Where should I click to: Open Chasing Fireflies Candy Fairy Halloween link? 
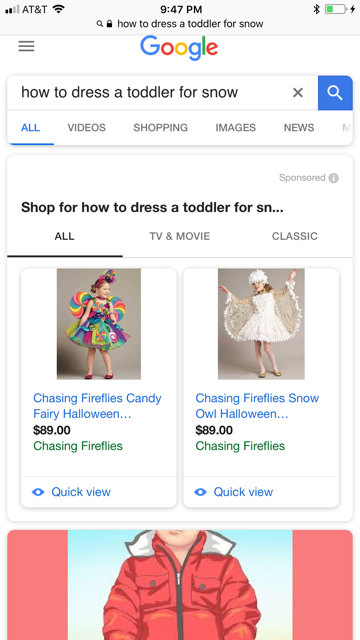pyautogui.click(x=97, y=406)
